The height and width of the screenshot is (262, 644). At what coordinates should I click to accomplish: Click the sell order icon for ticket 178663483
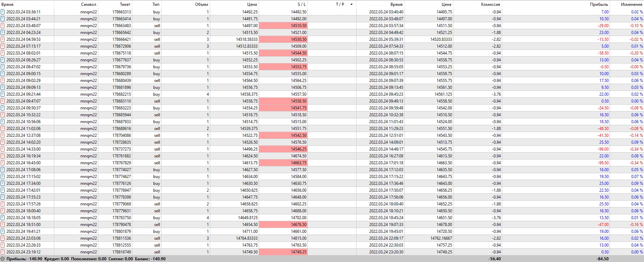click(x=3, y=26)
